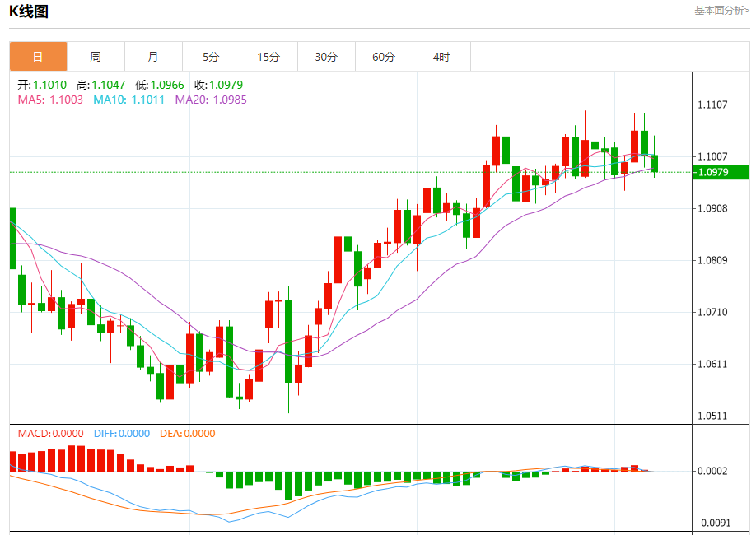Click the DIFF:0.0000 indicator label

tap(122, 433)
